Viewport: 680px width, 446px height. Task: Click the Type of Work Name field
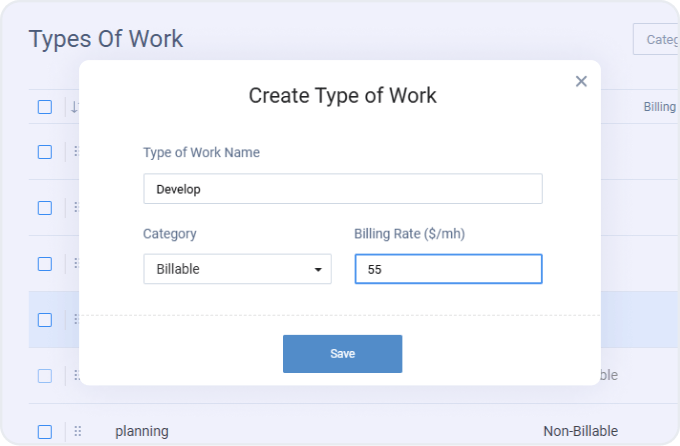pyautogui.click(x=342, y=188)
